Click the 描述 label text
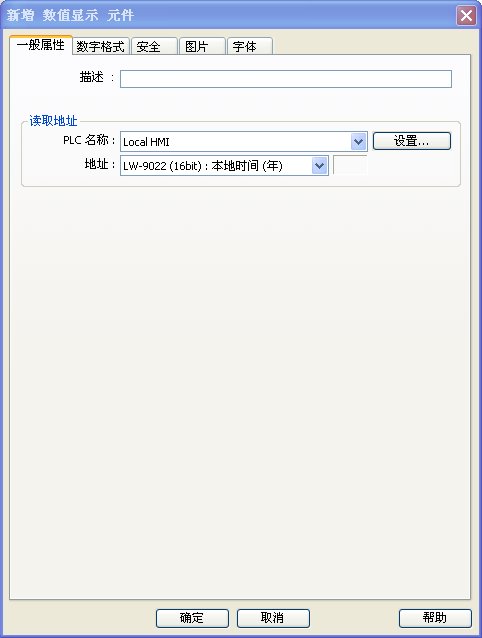 92,77
